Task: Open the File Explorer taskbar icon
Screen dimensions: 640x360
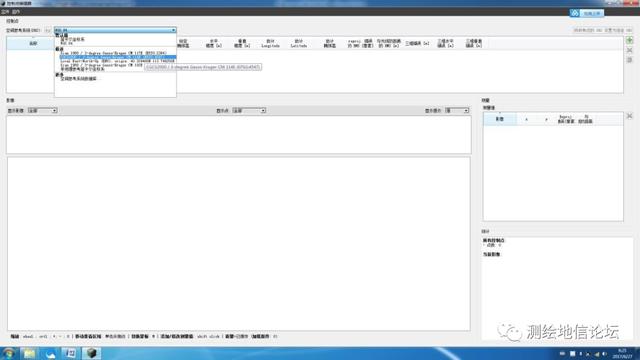Action: point(29,353)
